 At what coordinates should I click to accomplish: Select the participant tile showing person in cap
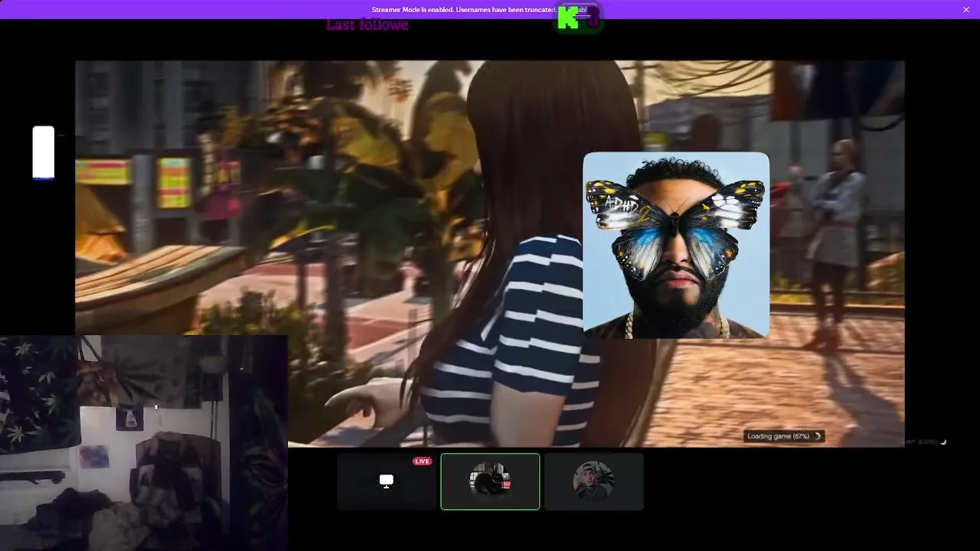[x=593, y=481]
